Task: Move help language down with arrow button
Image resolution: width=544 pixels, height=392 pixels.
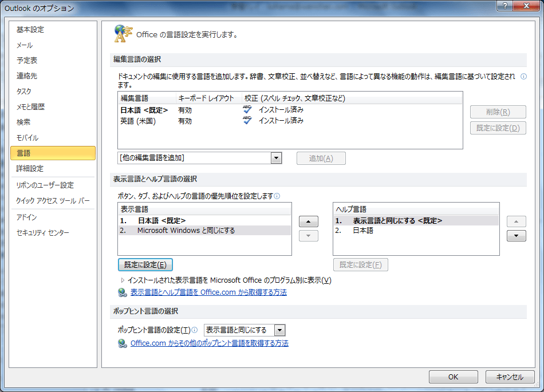Action: click(517, 236)
